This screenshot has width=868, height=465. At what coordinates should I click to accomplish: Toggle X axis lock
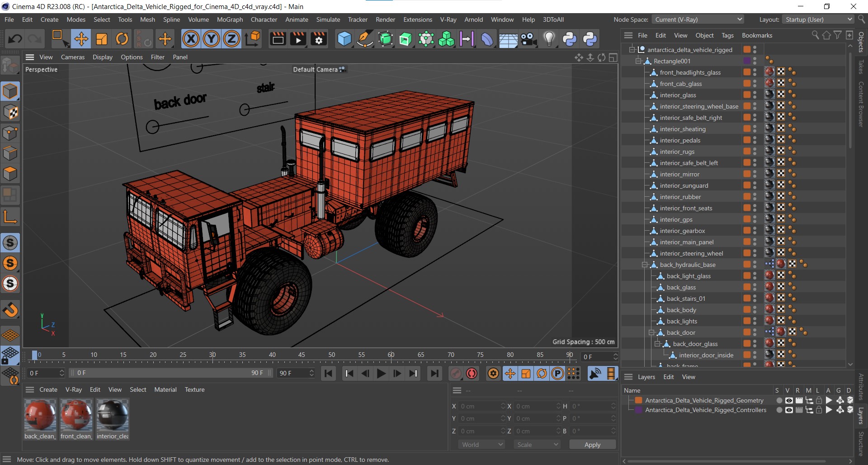191,39
